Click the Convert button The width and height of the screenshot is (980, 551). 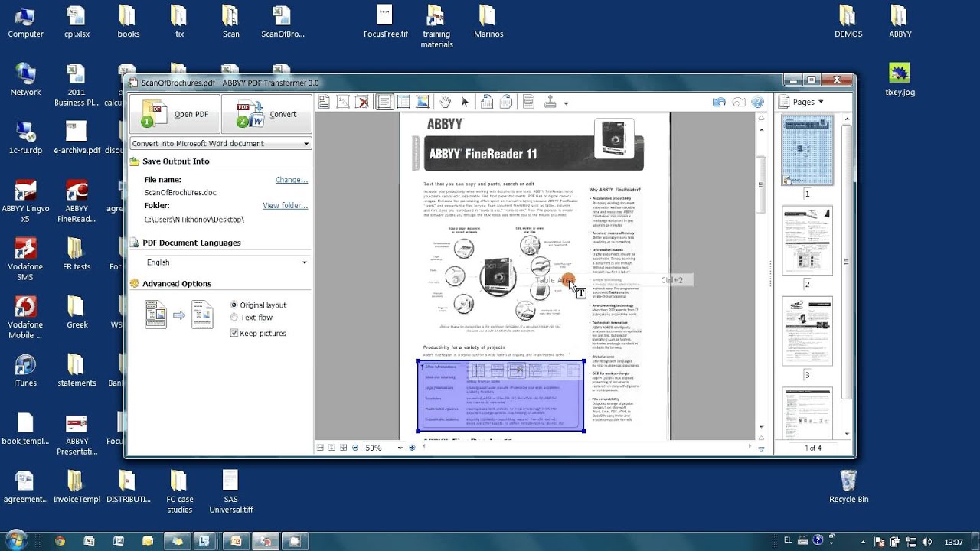tap(266, 114)
